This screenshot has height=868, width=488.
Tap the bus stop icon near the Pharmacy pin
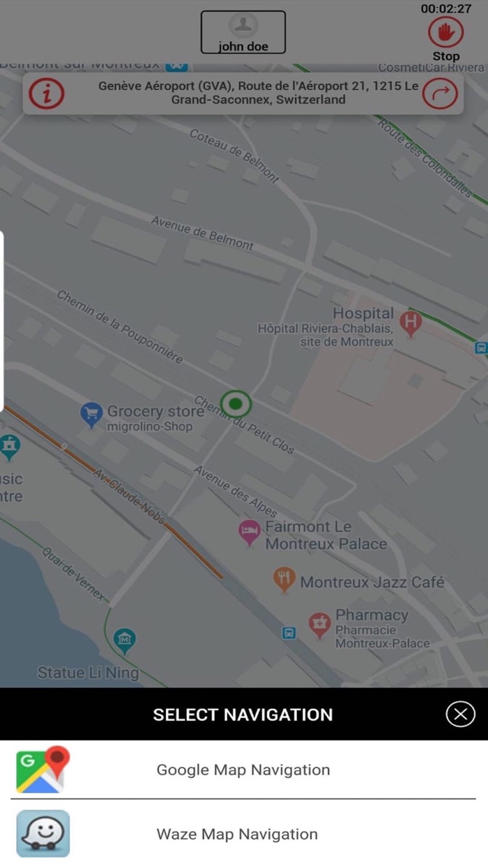click(289, 633)
